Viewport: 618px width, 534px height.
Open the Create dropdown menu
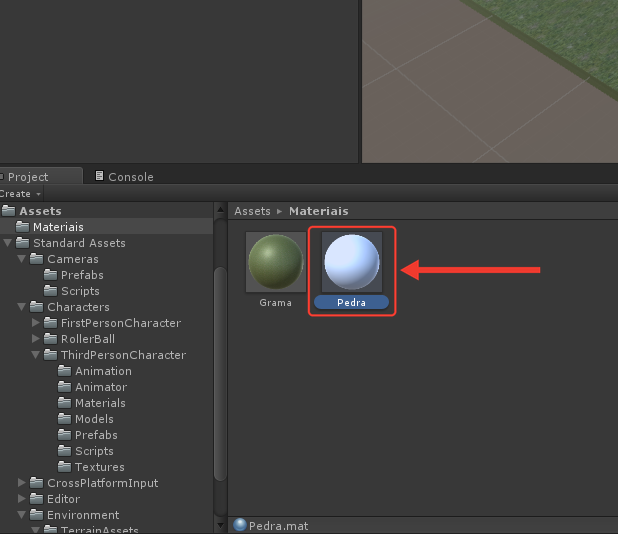[x=20, y=194]
